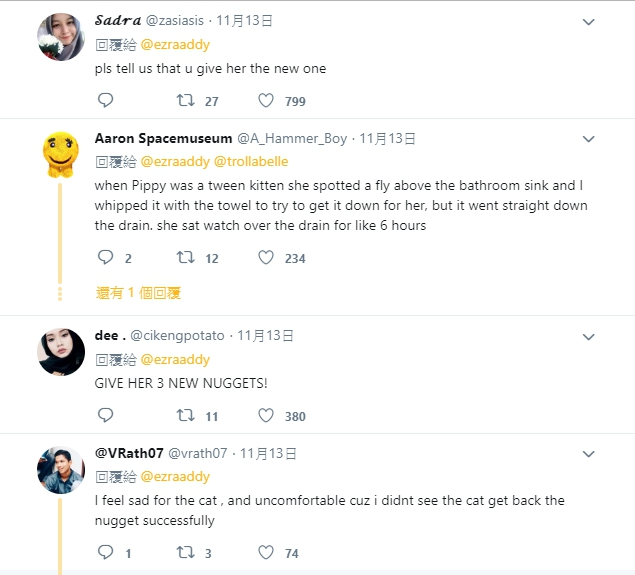Viewport: 635px width, 575px height.
Task: Open the @trollabelle mention link
Action: pyautogui.click(x=248, y=162)
